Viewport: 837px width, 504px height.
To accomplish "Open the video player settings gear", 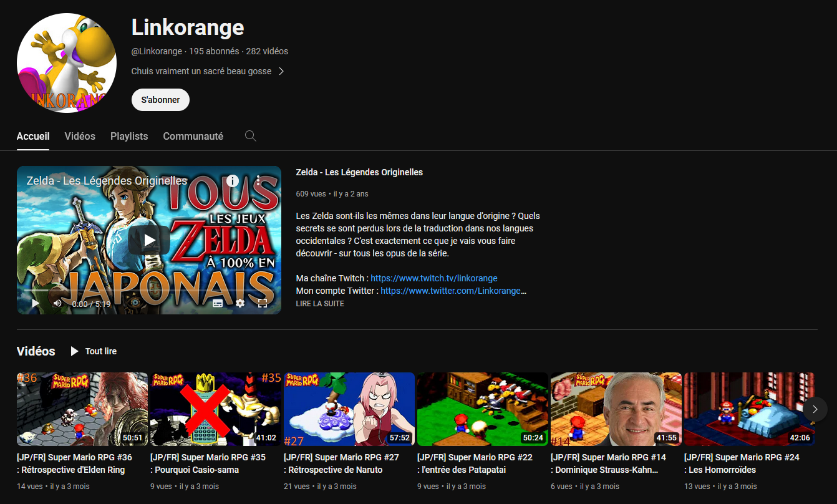I will click(x=240, y=303).
